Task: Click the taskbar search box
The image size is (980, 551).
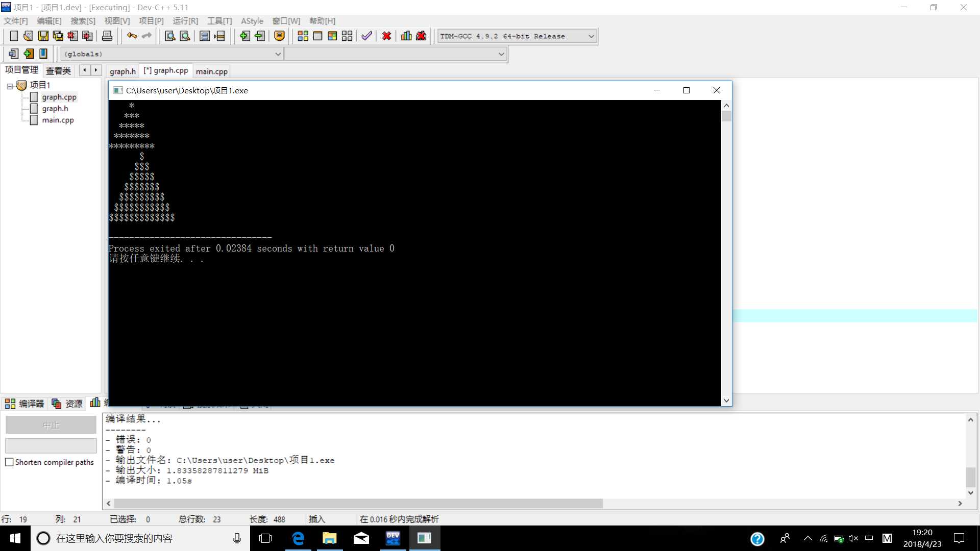Action: [x=140, y=538]
